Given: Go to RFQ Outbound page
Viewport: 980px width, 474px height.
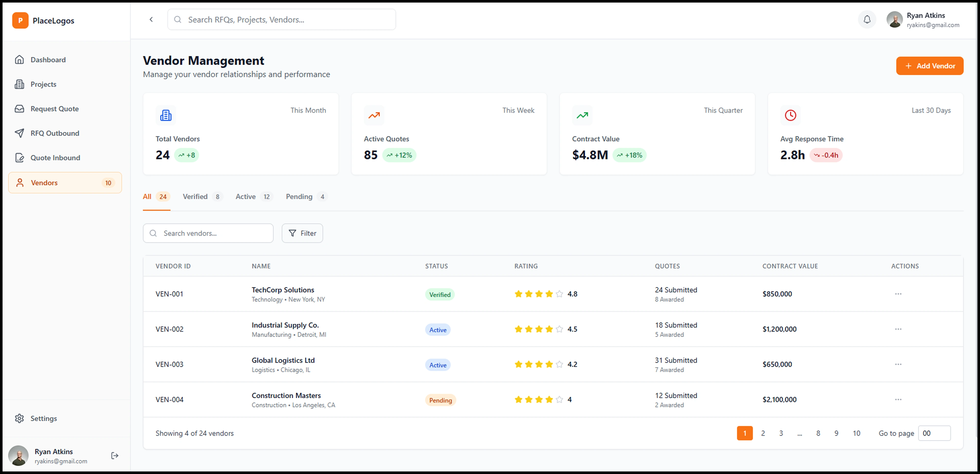Looking at the screenshot, I should pos(55,133).
